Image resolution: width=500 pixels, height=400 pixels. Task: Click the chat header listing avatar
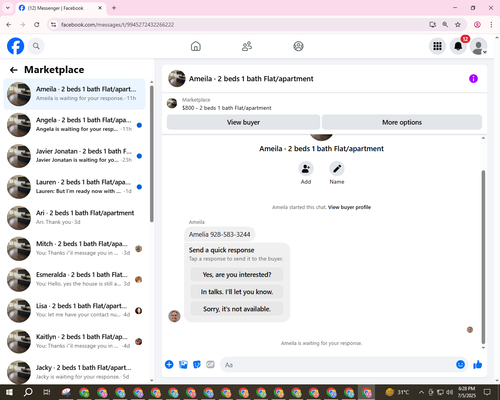click(x=177, y=79)
